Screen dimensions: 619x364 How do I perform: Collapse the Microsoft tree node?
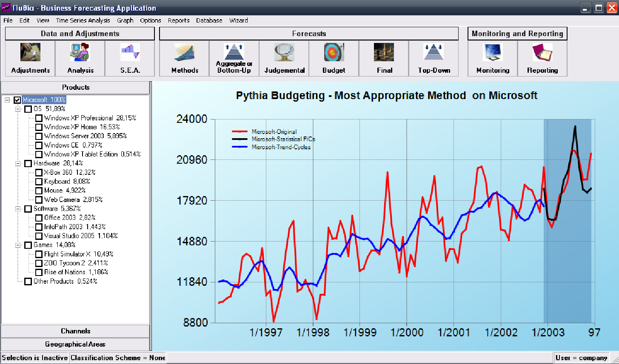(7, 100)
